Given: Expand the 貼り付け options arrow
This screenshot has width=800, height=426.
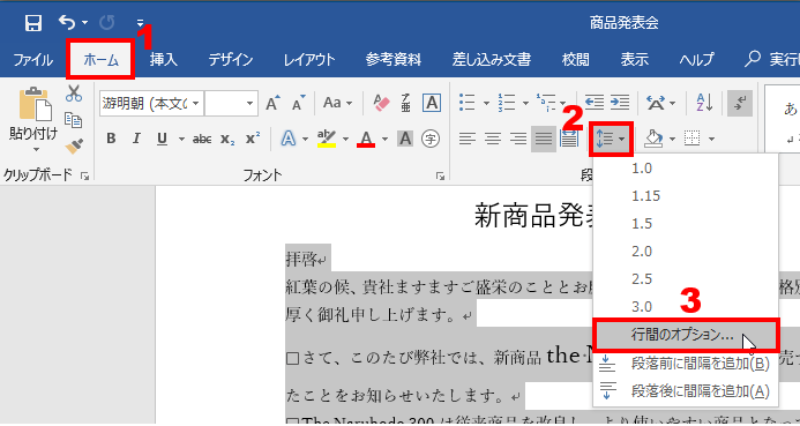Looking at the screenshot, I should pos(36,149).
